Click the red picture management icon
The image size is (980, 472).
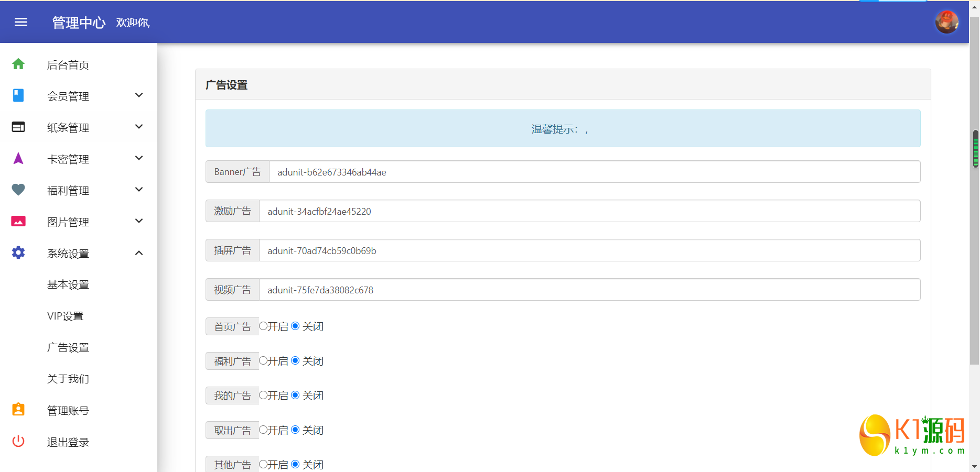tap(18, 221)
